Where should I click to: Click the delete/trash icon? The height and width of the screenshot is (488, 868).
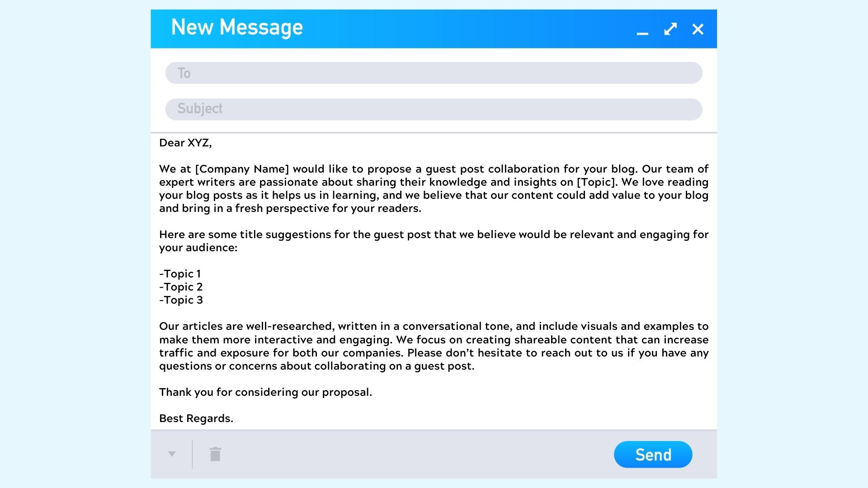coord(215,455)
